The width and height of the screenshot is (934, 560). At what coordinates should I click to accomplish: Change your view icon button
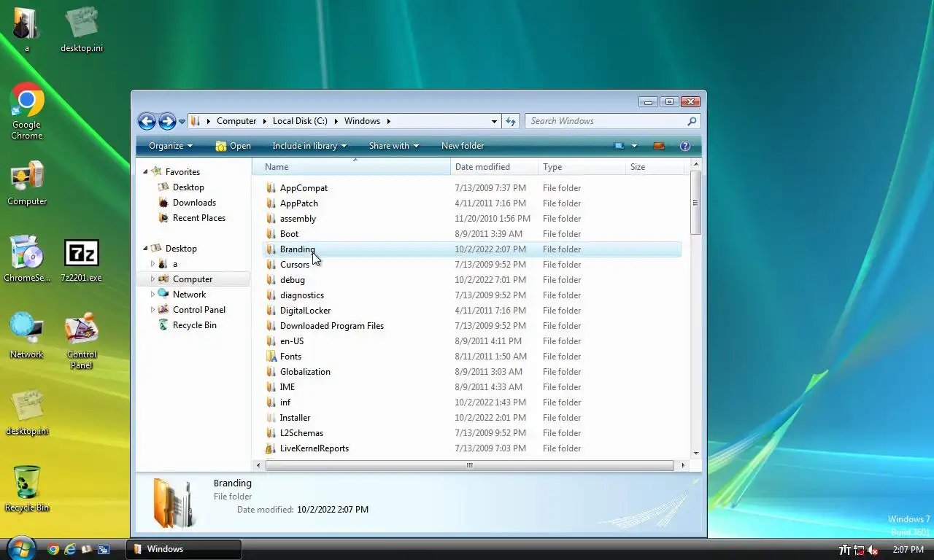[x=619, y=146]
